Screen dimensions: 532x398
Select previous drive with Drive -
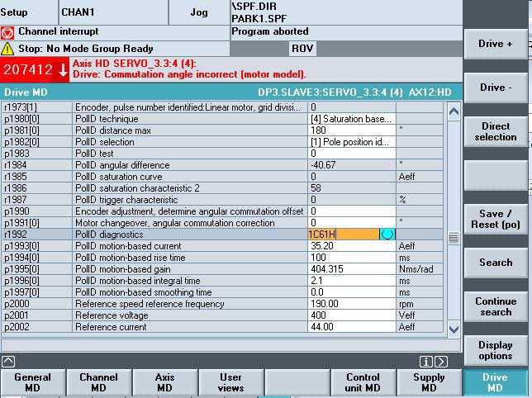(x=496, y=88)
